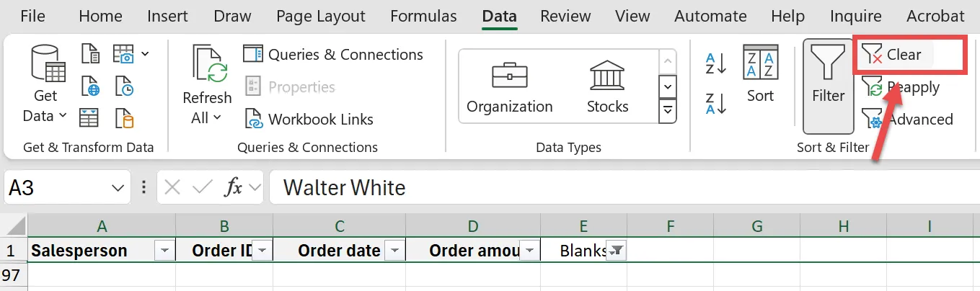The height and width of the screenshot is (291, 980).
Task: Switch to the Formulas tab
Action: click(423, 16)
